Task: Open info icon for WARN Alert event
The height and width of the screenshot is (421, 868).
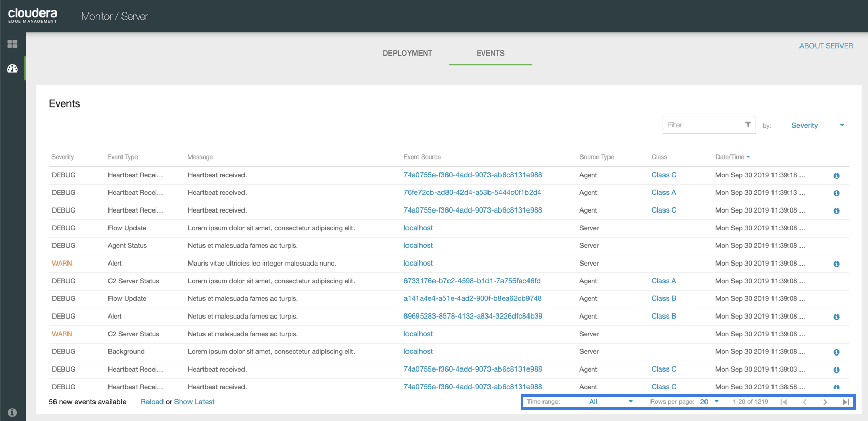Action: coord(836,264)
